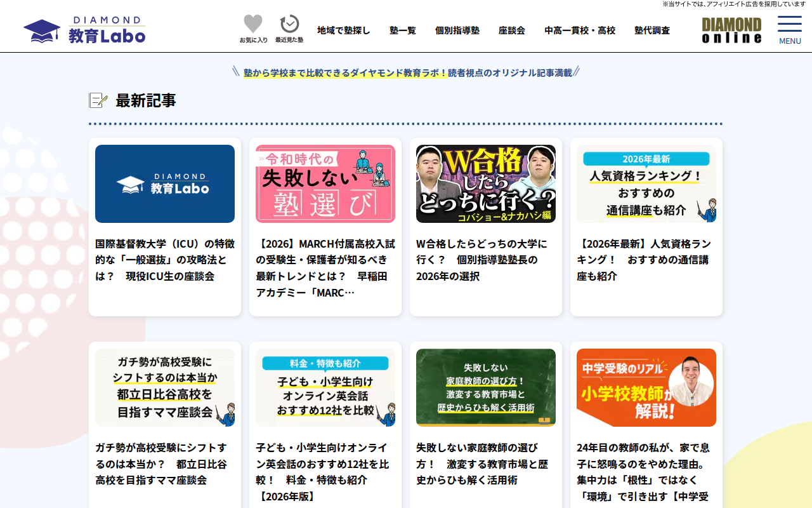Read article W合格したらどっちの大学に行く?

[481, 260]
